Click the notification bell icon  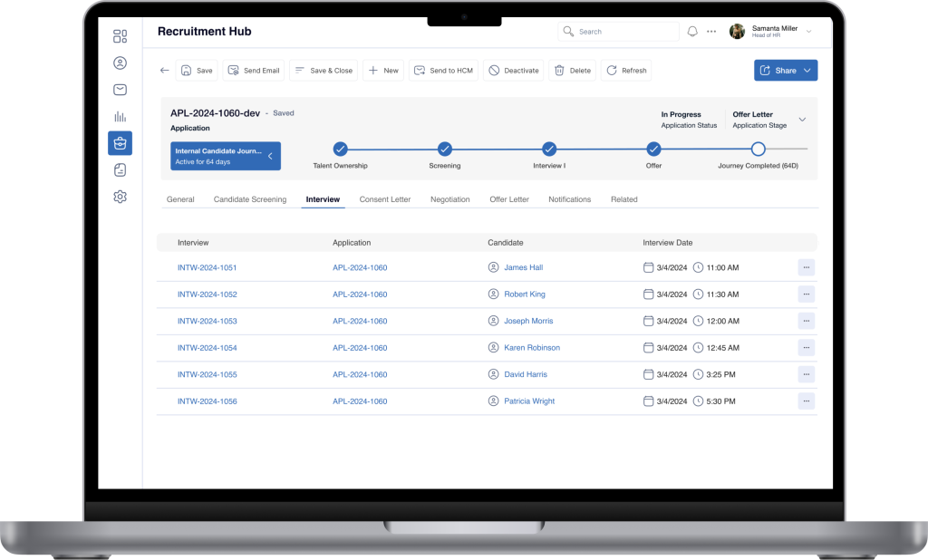pyautogui.click(x=692, y=32)
